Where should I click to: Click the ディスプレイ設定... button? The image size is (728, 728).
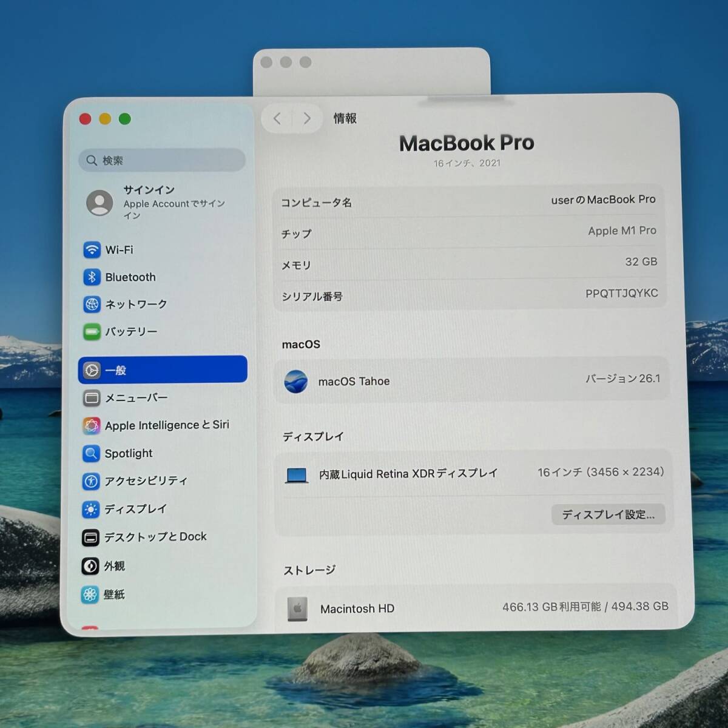pos(608,514)
